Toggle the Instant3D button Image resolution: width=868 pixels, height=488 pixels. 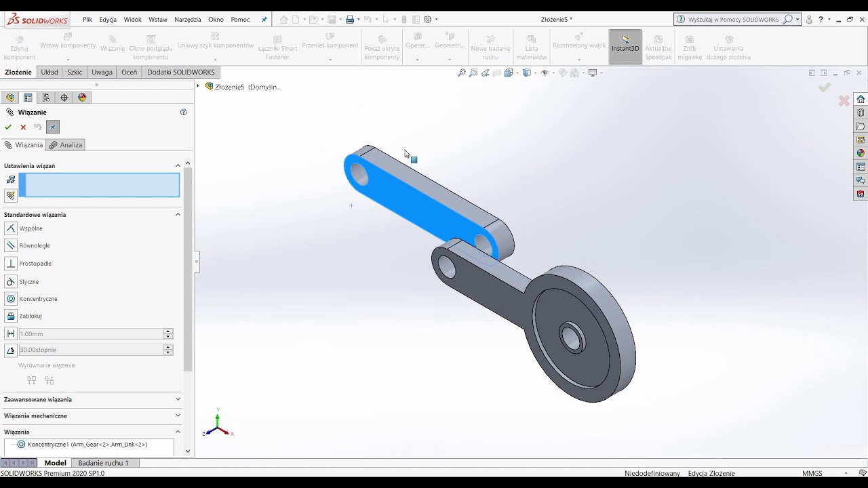(x=625, y=47)
